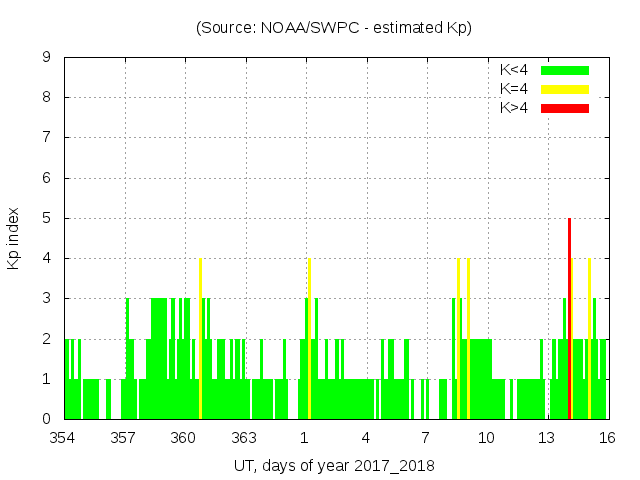The image size is (640, 480).
Task: Click the yellow K=4 legend swatch
Action: [x=565, y=89]
